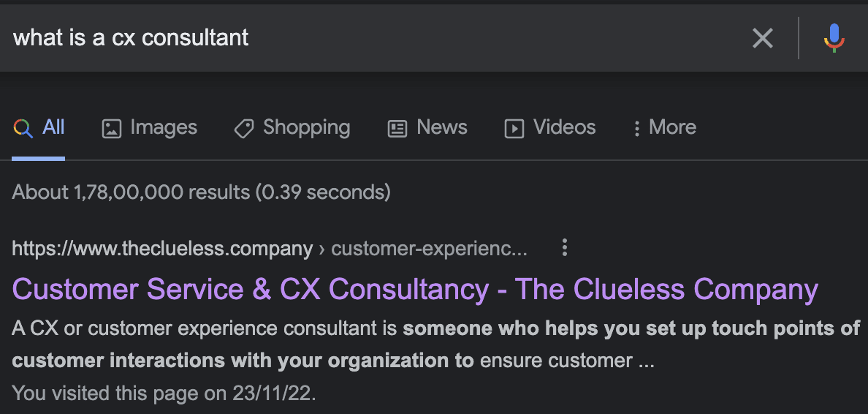This screenshot has width=868, height=414.
Task: Open the three-dot options for the Clueless Company result
Action: coord(564,248)
